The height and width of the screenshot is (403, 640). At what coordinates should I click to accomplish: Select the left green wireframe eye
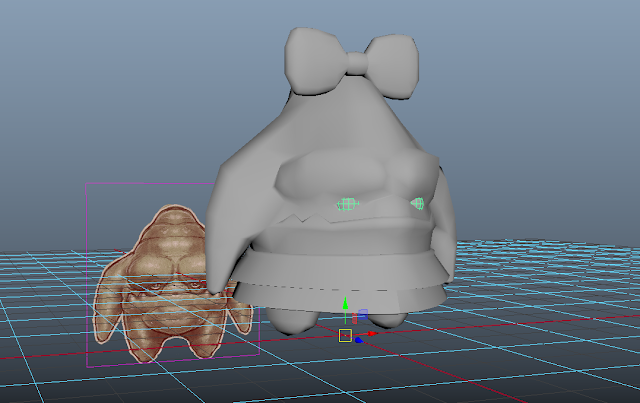(x=348, y=204)
